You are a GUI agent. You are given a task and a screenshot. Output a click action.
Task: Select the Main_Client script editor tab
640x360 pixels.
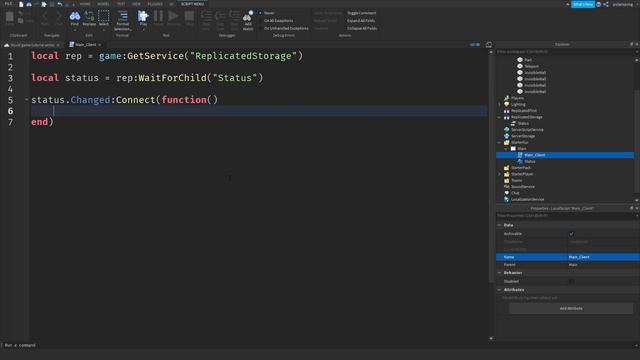tap(85, 44)
